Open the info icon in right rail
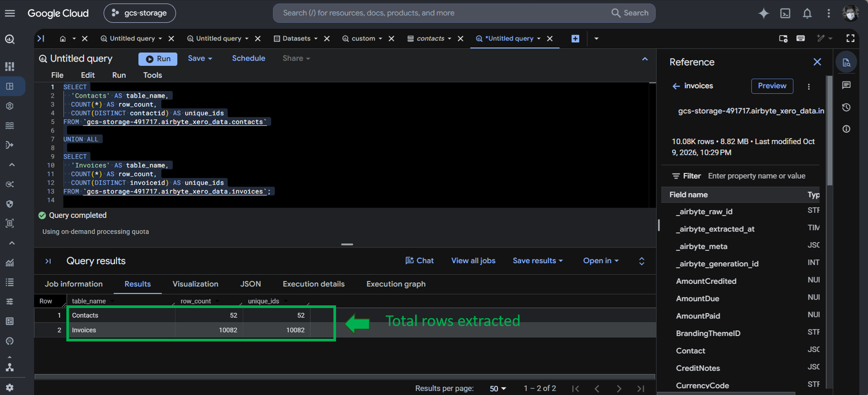 [x=846, y=129]
